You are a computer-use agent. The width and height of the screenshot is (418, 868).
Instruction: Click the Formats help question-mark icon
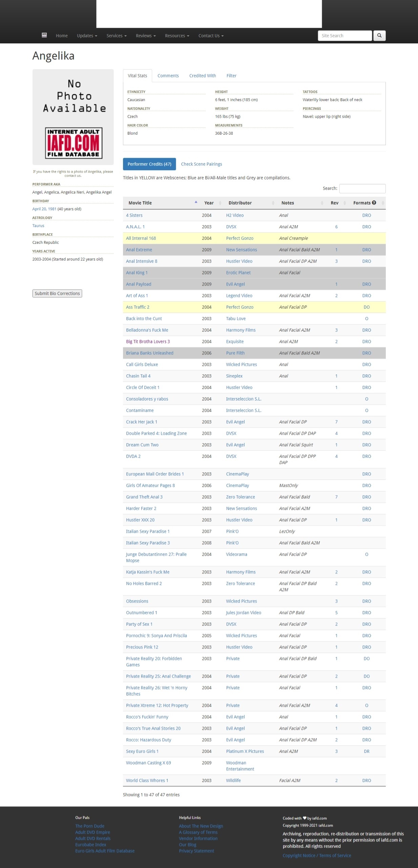click(x=374, y=203)
